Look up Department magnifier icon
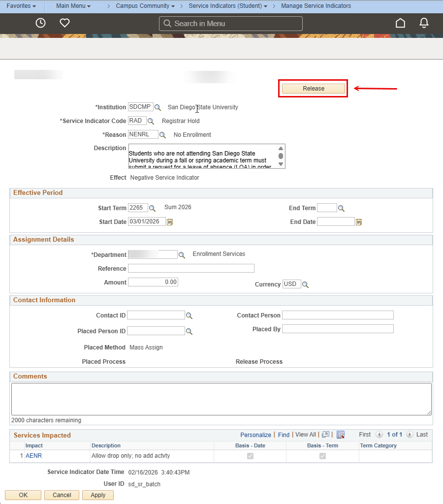This screenshot has height=504, width=443. 182,255
